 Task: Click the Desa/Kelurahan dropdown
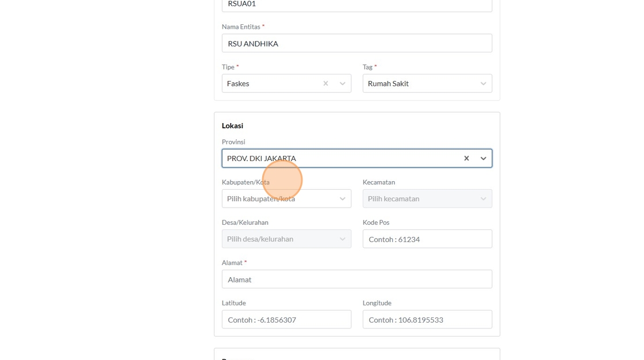(286, 239)
